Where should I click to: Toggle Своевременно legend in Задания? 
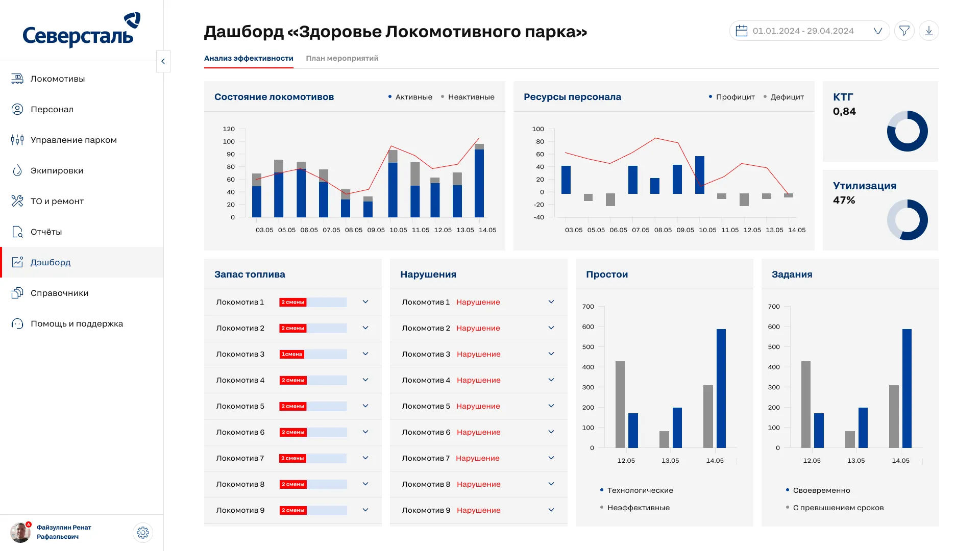818,490
